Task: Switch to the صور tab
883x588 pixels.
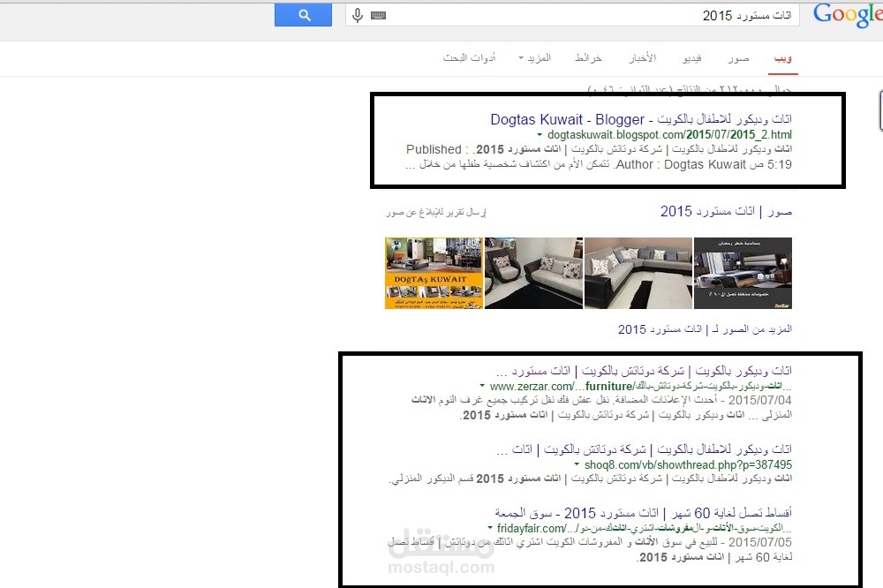Action: [738, 58]
